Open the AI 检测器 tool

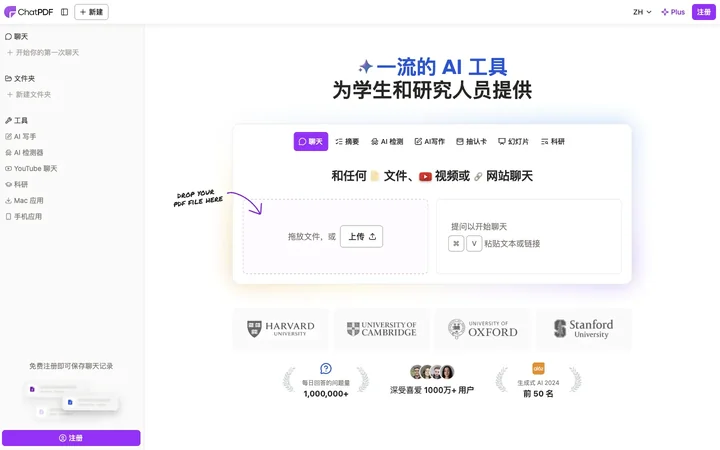(24, 152)
